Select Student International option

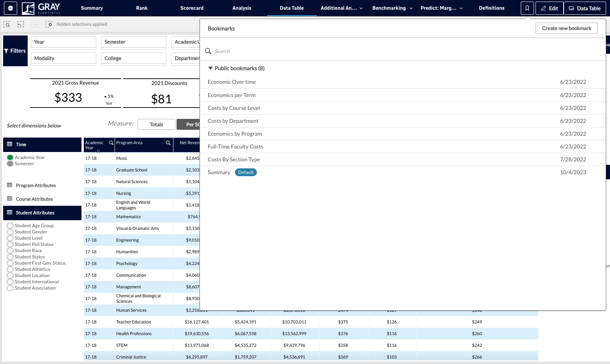tap(10, 282)
